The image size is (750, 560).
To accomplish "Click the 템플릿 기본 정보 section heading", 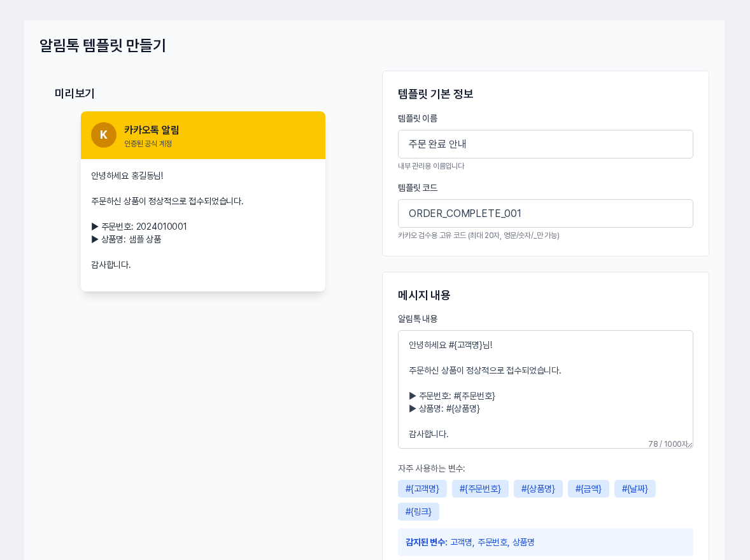I will point(435,94).
